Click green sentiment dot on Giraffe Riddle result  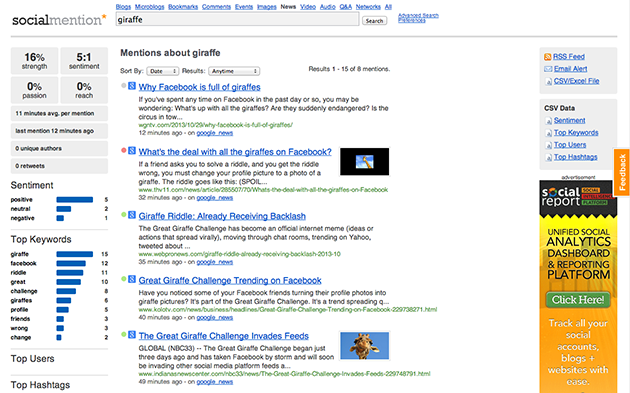124,215
